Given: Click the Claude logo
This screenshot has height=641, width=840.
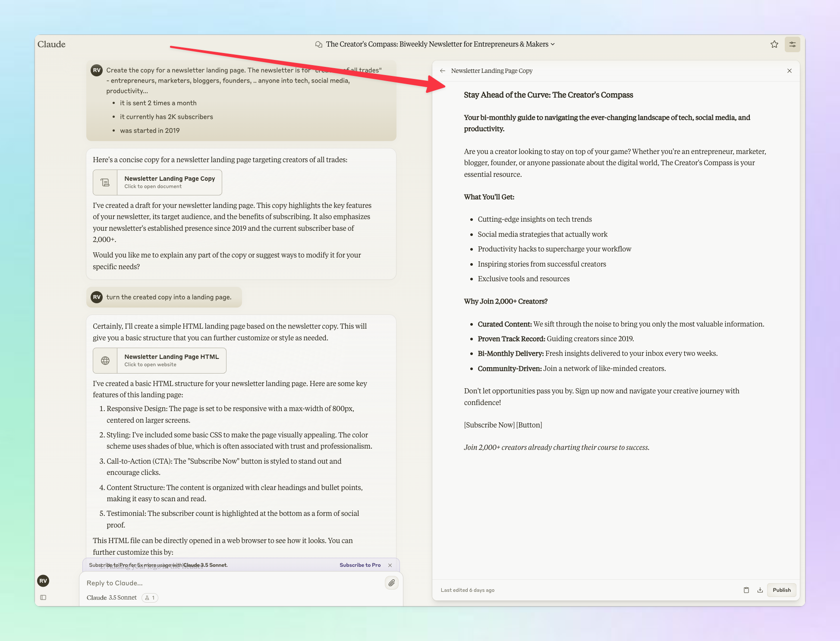Looking at the screenshot, I should (x=51, y=44).
